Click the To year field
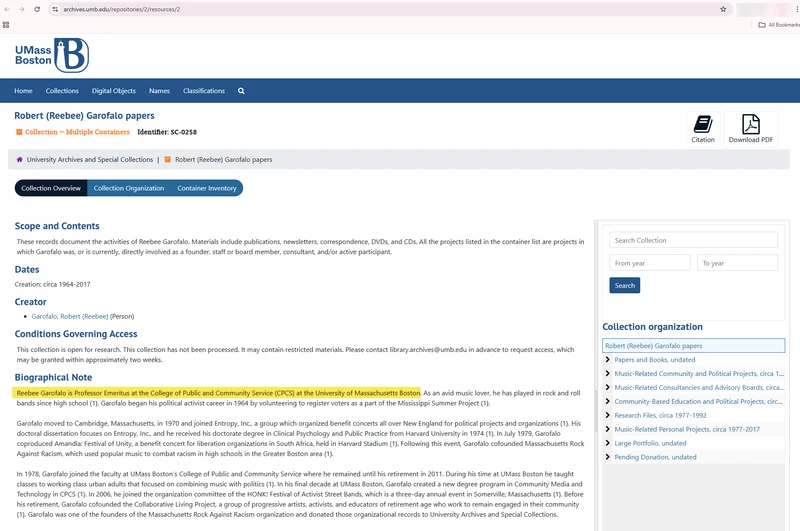This screenshot has height=531, width=800. point(737,263)
